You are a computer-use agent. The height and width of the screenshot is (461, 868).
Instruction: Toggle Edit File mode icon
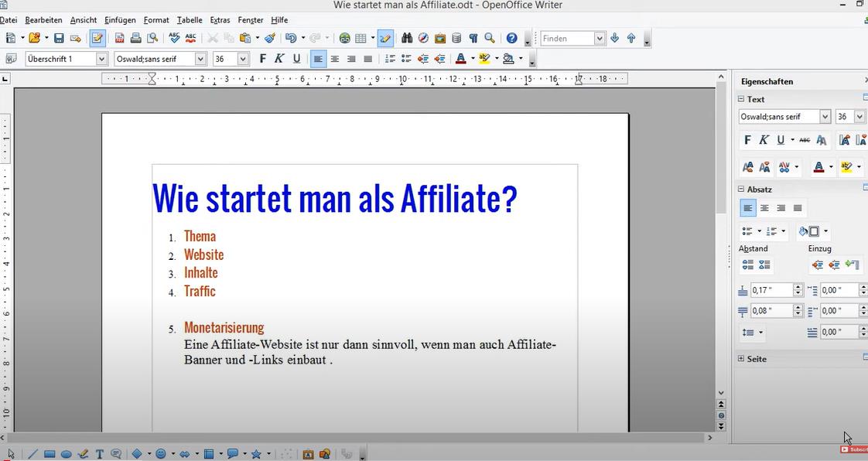tap(97, 38)
